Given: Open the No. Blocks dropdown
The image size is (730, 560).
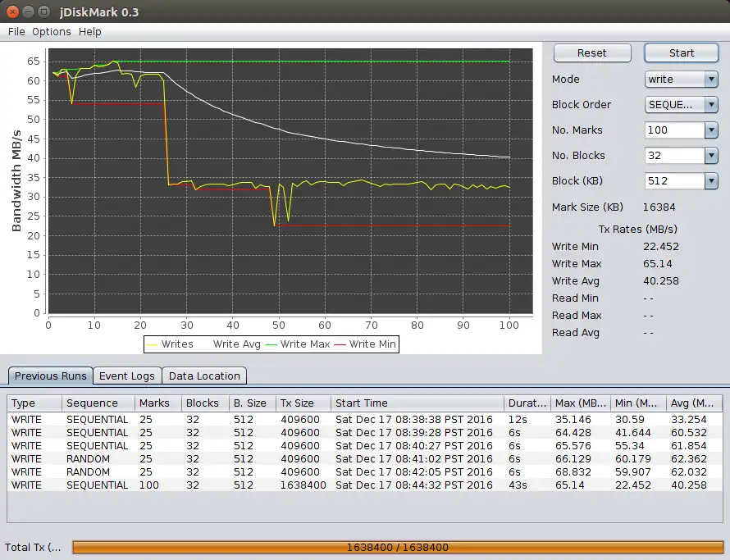Looking at the screenshot, I should (x=710, y=156).
